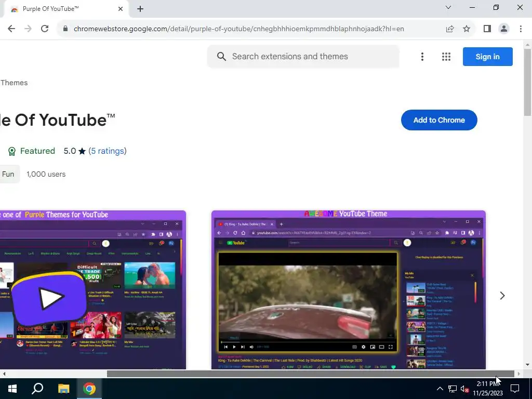Go back to the previous page

point(11,29)
